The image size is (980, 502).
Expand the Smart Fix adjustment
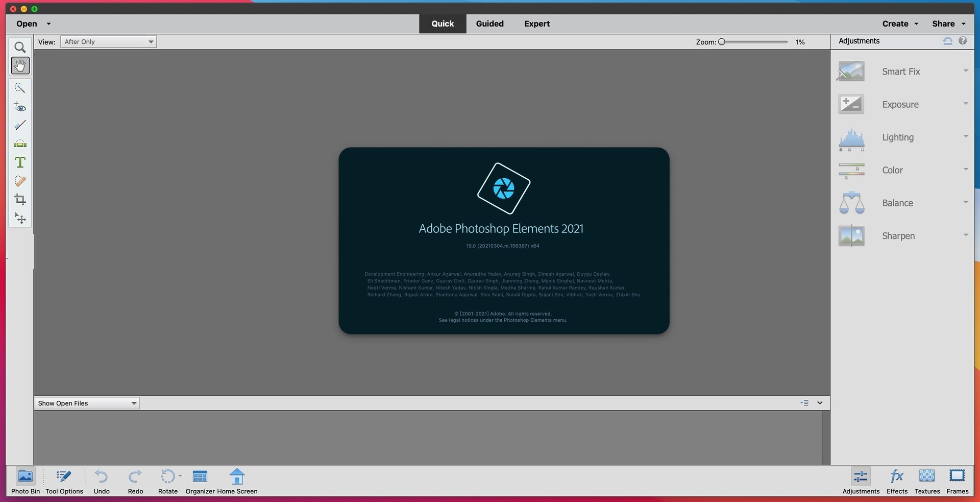coord(966,71)
